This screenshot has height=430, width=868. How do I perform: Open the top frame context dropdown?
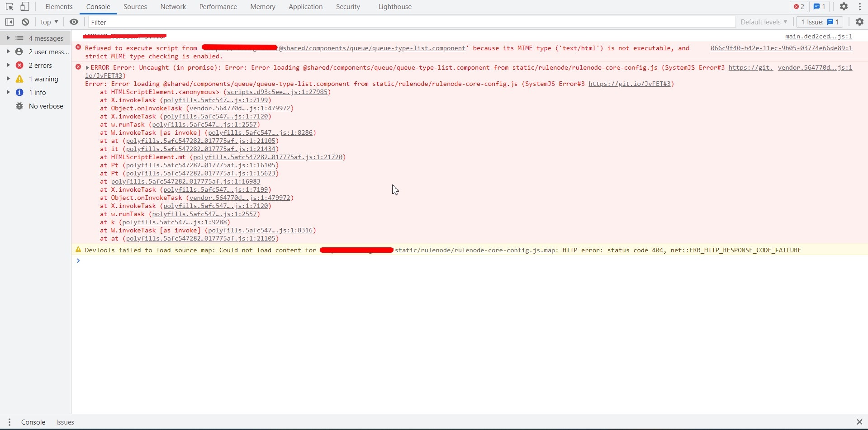[x=49, y=22]
